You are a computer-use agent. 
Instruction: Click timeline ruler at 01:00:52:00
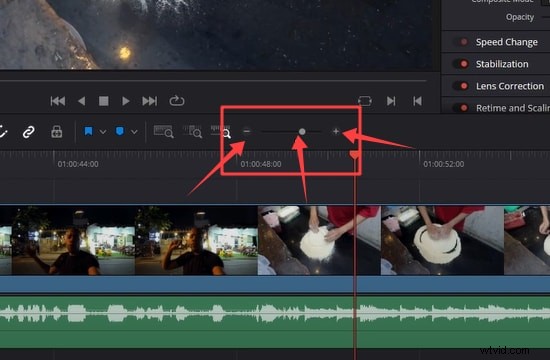tap(443, 164)
